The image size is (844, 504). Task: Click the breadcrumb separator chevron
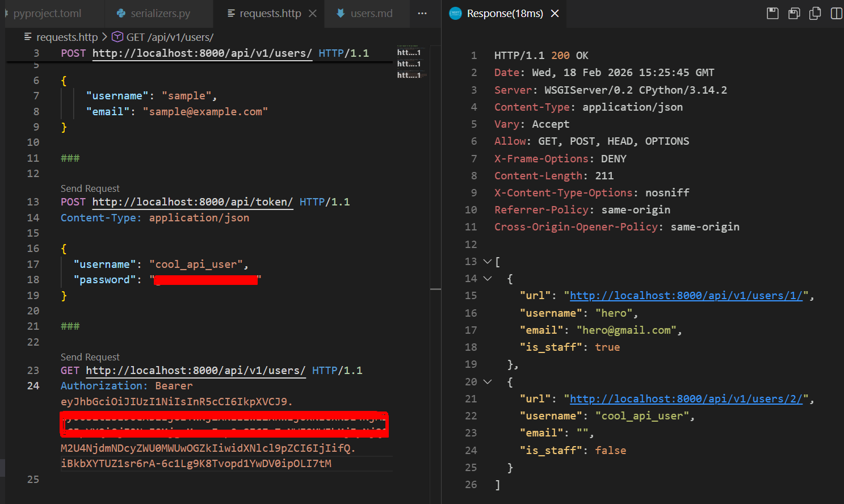tap(104, 37)
